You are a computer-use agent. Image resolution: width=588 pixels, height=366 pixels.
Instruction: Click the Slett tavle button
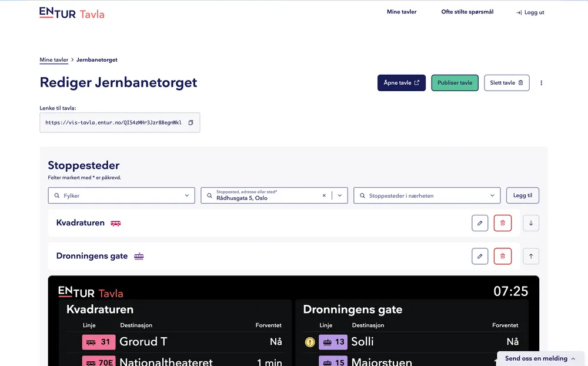(x=507, y=83)
